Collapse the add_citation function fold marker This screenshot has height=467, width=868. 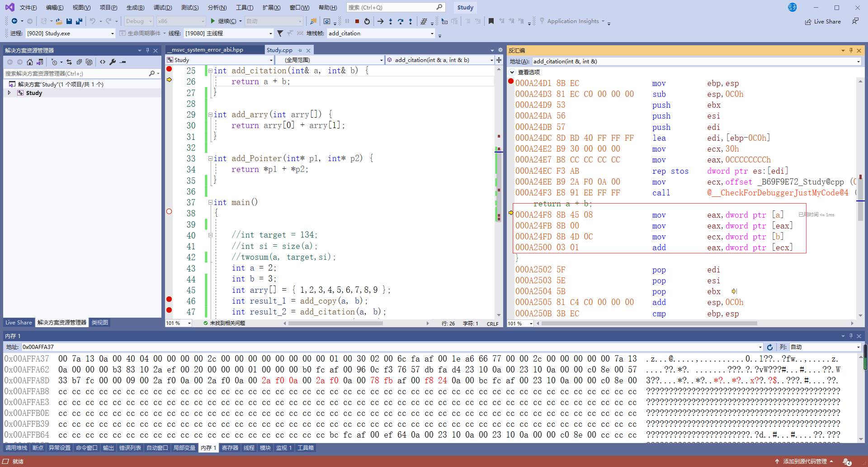tap(210, 71)
